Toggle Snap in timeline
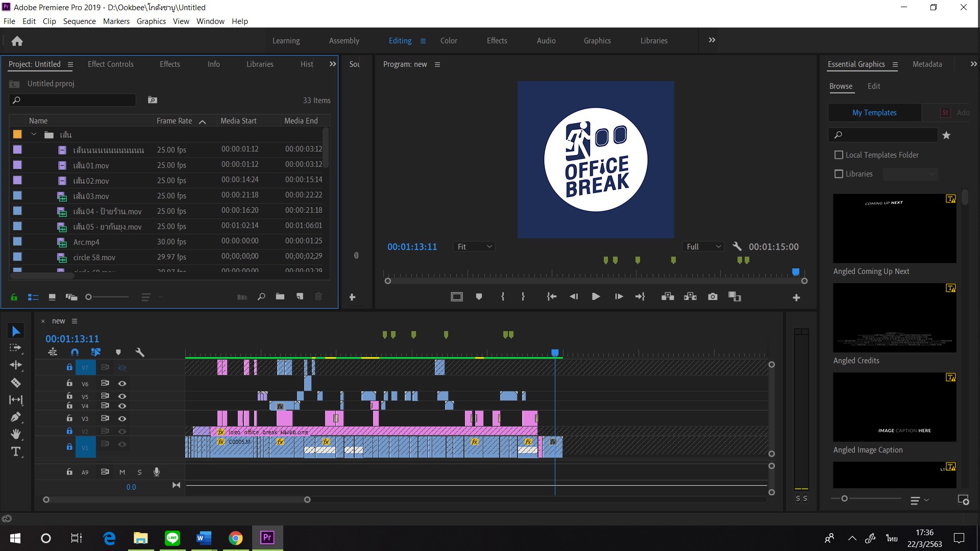The height and width of the screenshot is (551, 980). coord(75,352)
